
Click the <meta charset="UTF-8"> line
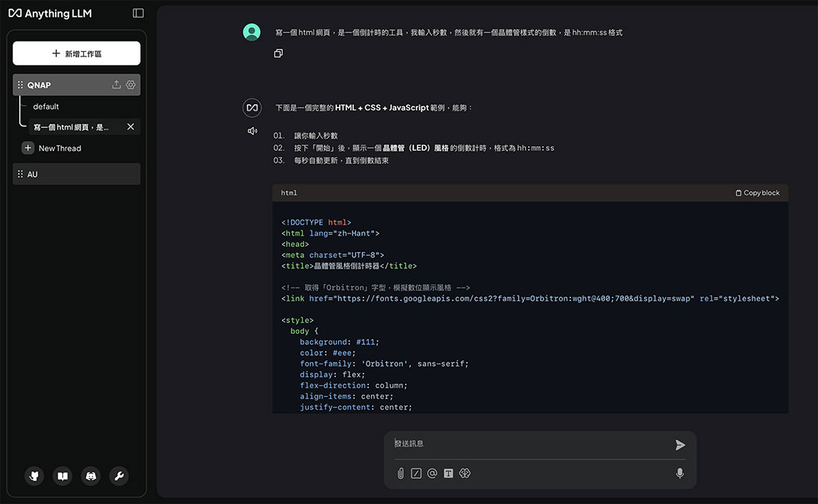point(333,255)
